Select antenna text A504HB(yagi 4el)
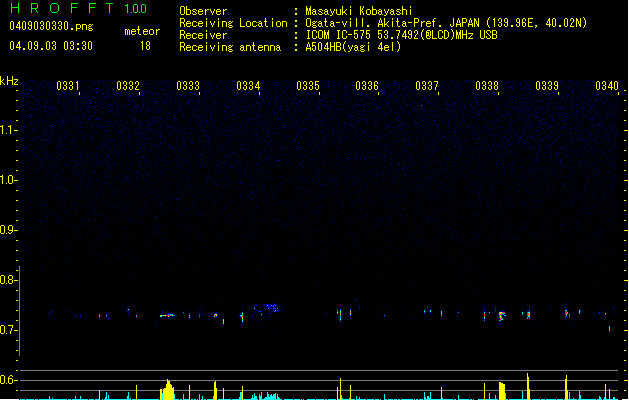 tap(353, 47)
